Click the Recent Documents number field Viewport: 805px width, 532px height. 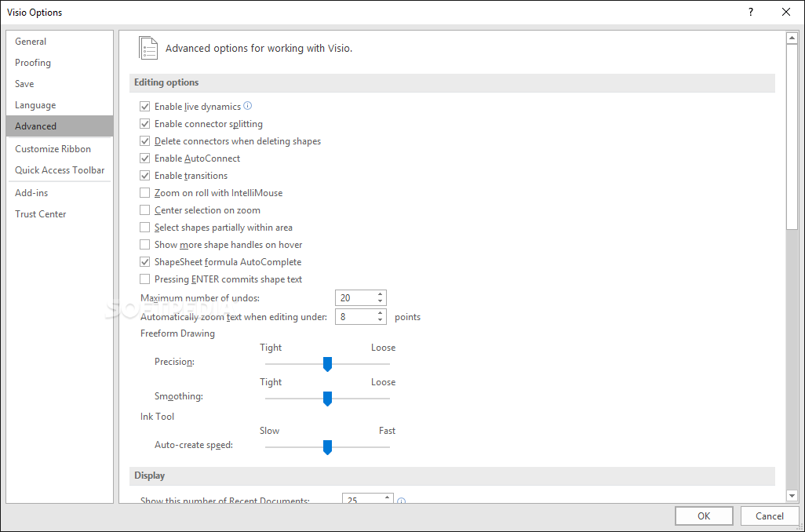(x=362, y=498)
